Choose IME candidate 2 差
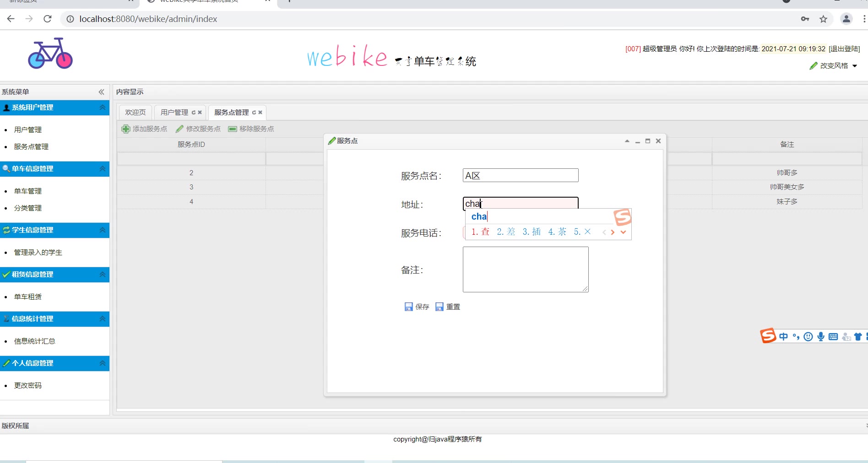 pyautogui.click(x=506, y=232)
